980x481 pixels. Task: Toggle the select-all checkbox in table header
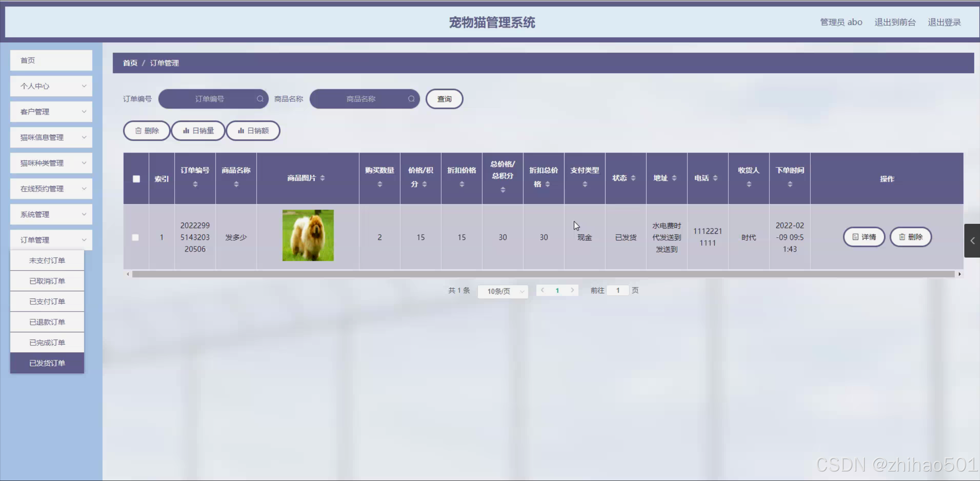(x=136, y=179)
